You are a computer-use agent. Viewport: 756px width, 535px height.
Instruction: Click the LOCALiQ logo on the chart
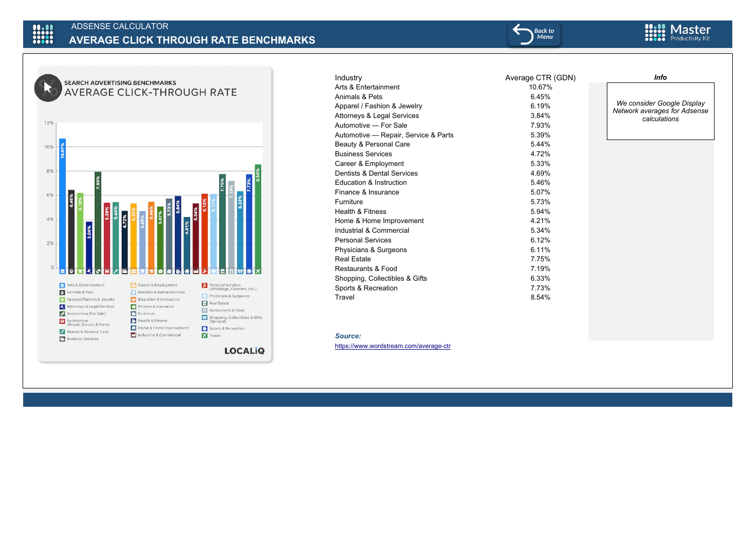pyautogui.click(x=244, y=351)
